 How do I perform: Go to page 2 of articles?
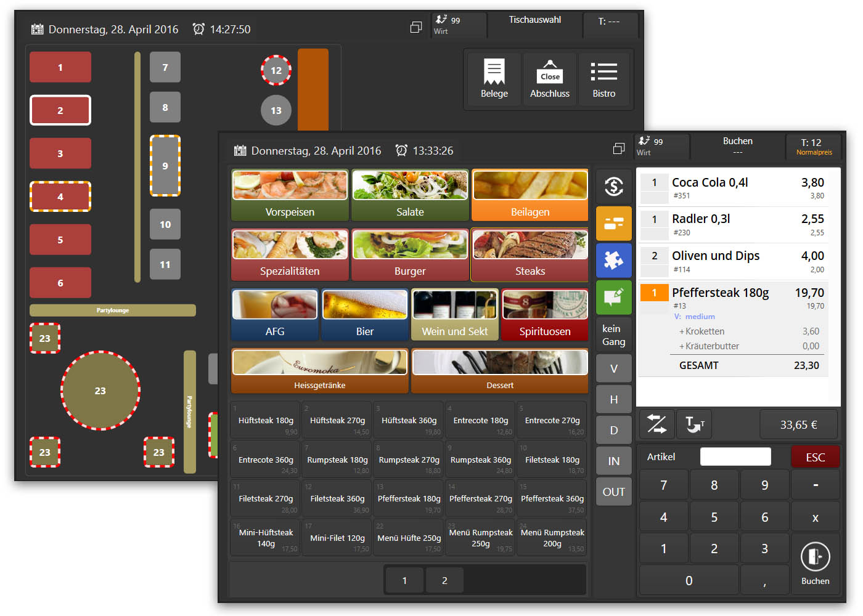pyautogui.click(x=444, y=580)
